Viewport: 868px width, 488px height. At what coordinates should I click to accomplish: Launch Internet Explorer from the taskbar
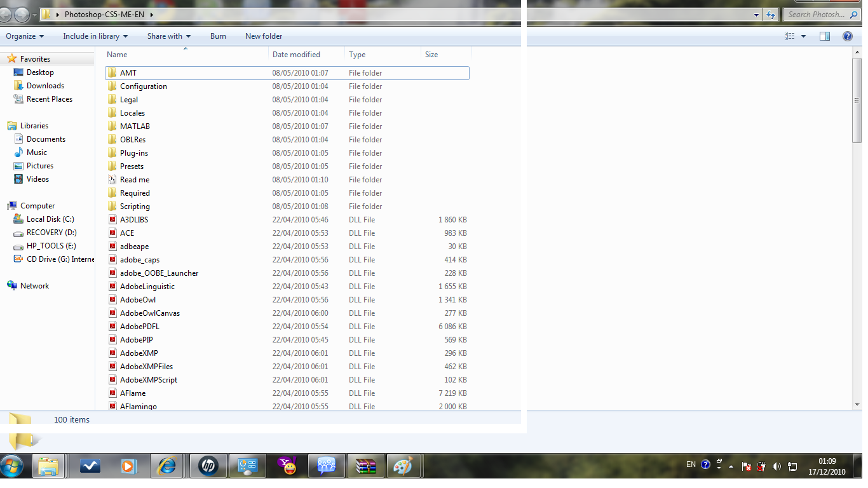click(x=167, y=467)
